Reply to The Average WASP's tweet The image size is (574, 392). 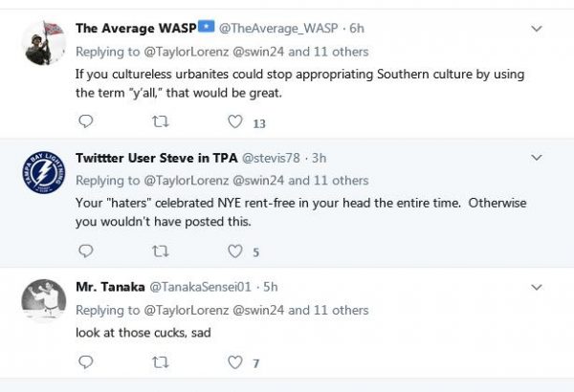(85, 121)
